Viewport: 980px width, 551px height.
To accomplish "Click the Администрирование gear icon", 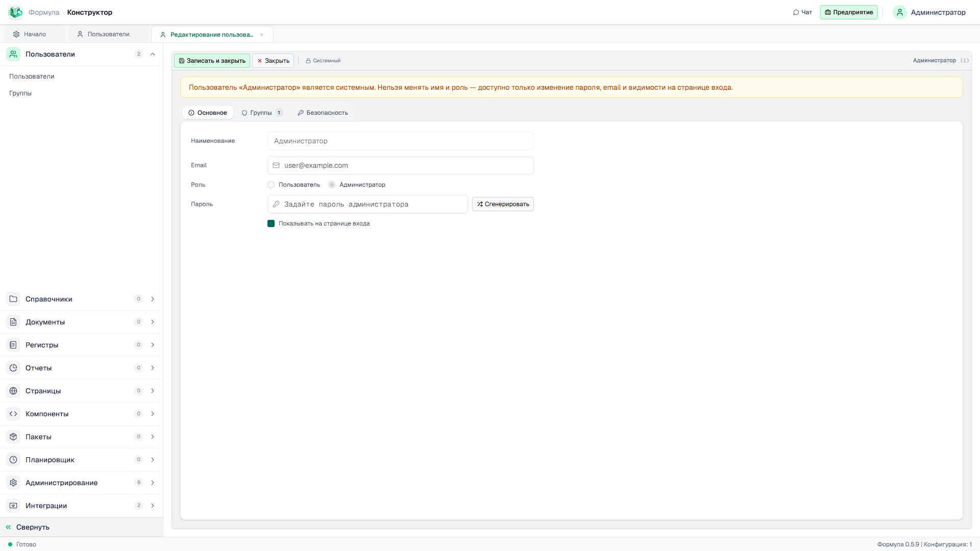I will point(13,483).
